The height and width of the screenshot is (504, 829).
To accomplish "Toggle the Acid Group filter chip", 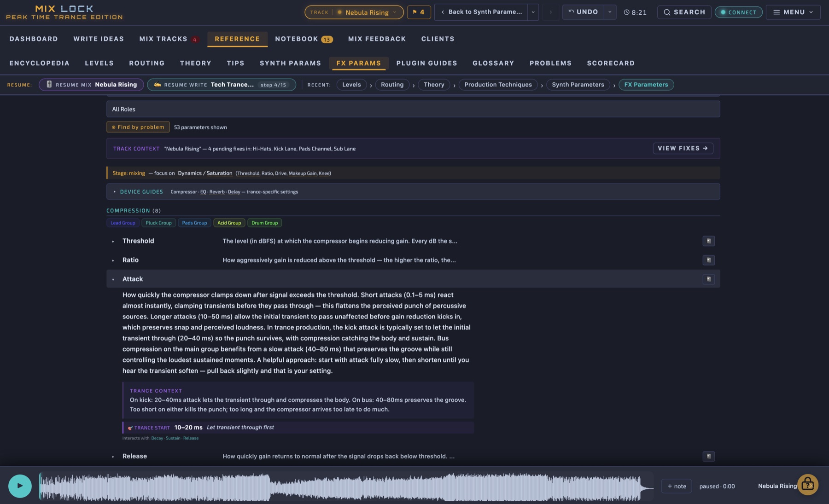I will pyautogui.click(x=229, y=223).
